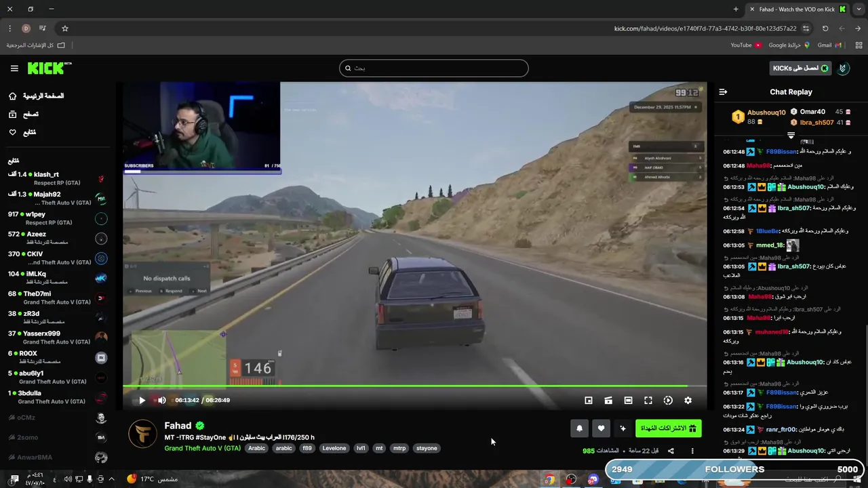Focus the Kick search field

tap(434, 68)
